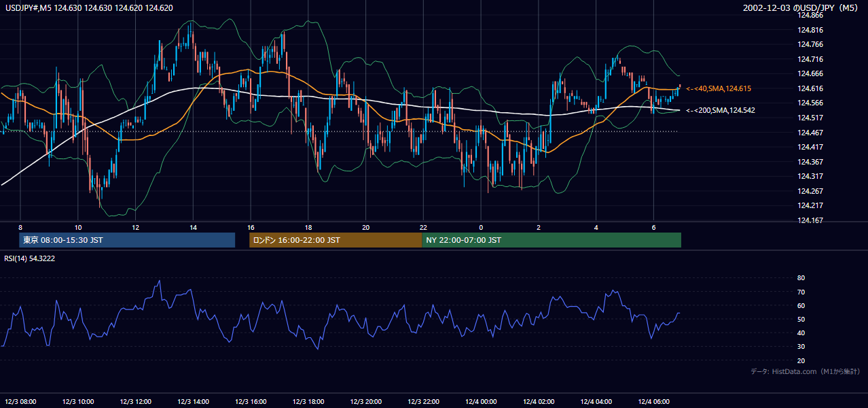
Task: Click price axis value 124.517
Action: click(811, 118)
